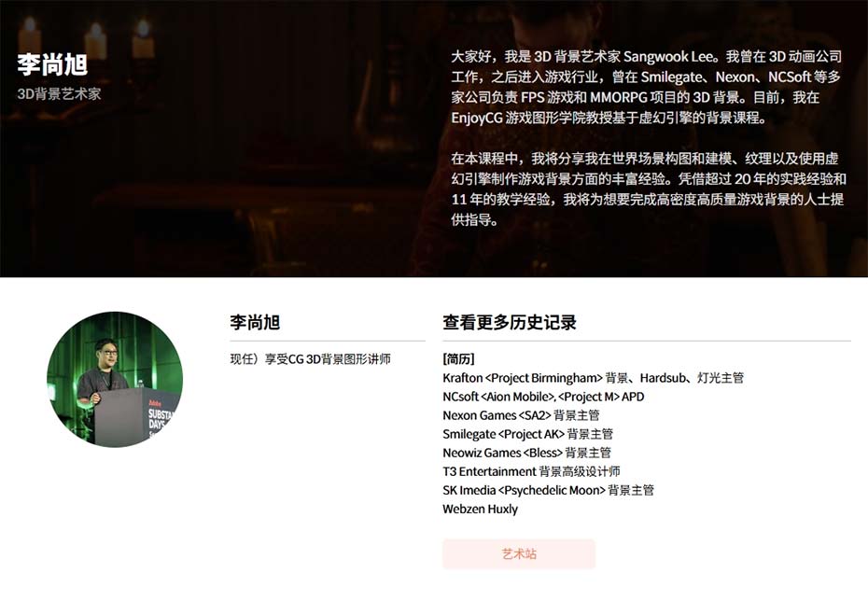Image resolution: width=868 pixels, height=601 pixels.
Task: Select the SK Imedia Psychedelic Moon entry
Action: click(x=548, y=490)
